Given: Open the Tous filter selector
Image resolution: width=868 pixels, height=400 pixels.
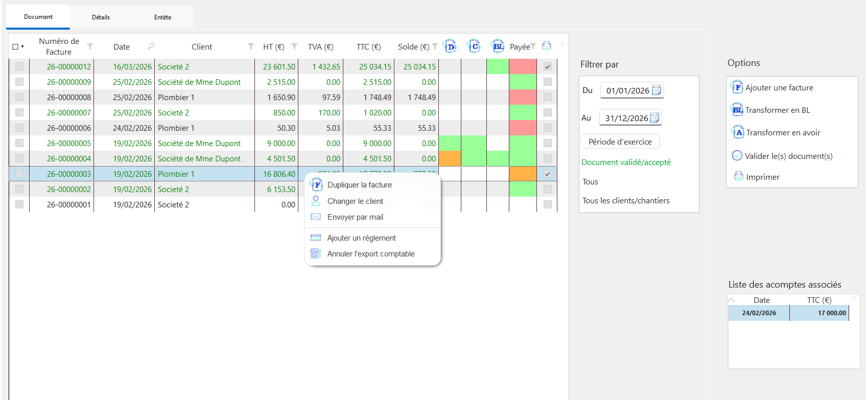Looking at the screenshot, I should pos(590,181).
